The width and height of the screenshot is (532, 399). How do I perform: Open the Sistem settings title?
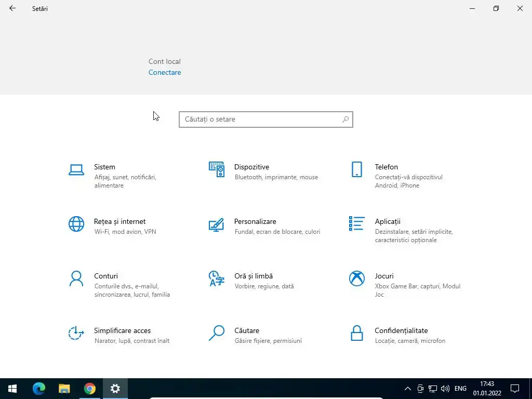[x=104, y=167]
